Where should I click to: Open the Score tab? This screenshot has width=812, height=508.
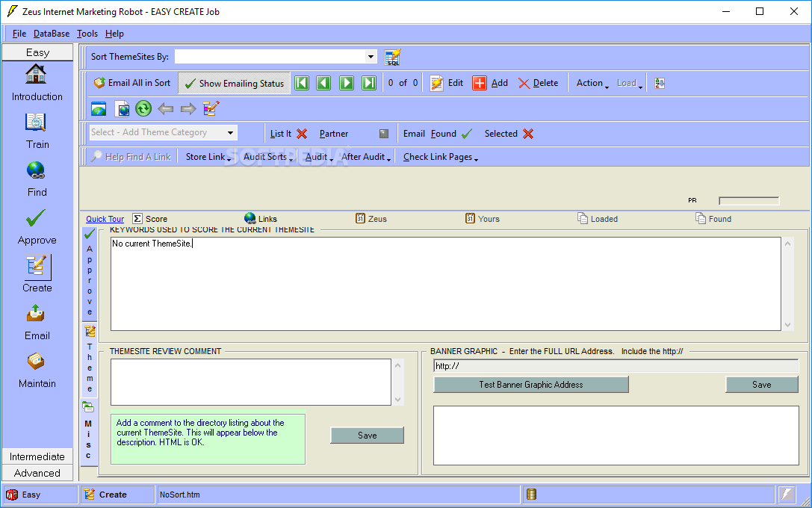[150, 219]
